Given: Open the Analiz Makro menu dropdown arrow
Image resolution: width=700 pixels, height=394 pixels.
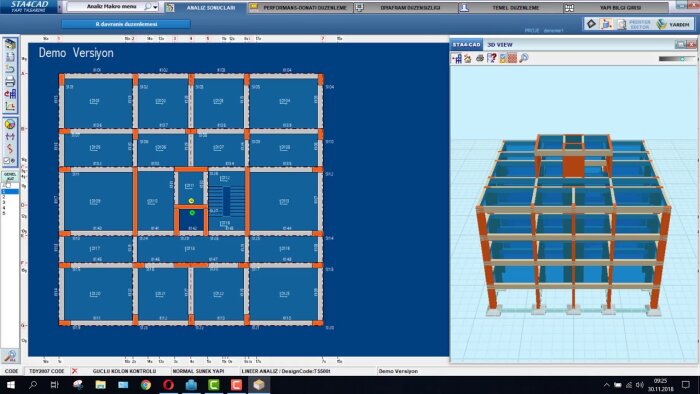Looking at the screenshot, I should (x=155, y=7).
